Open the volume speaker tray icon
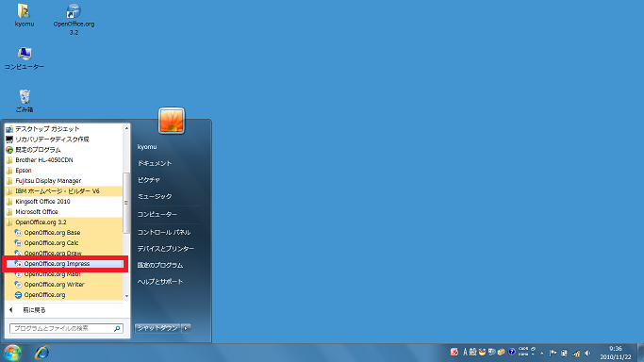The image size is (644, 362). point(587,353)
